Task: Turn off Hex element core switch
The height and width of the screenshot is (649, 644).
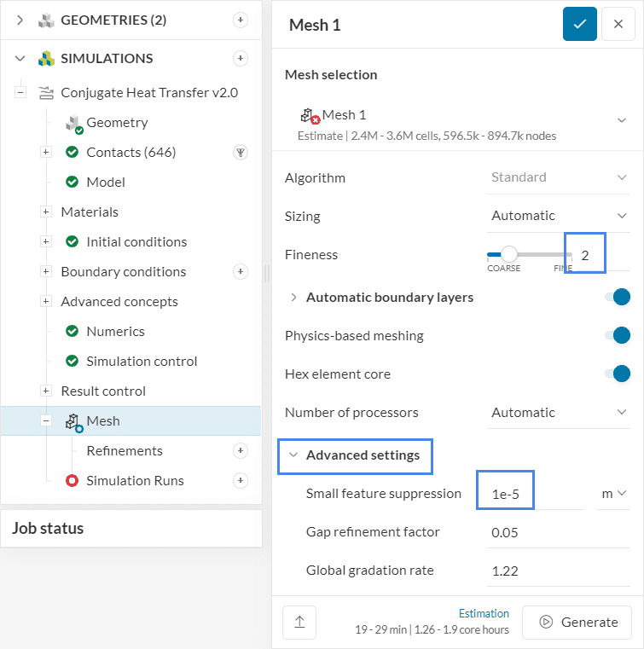Action: pyautogui.click(x=617, y=374)
